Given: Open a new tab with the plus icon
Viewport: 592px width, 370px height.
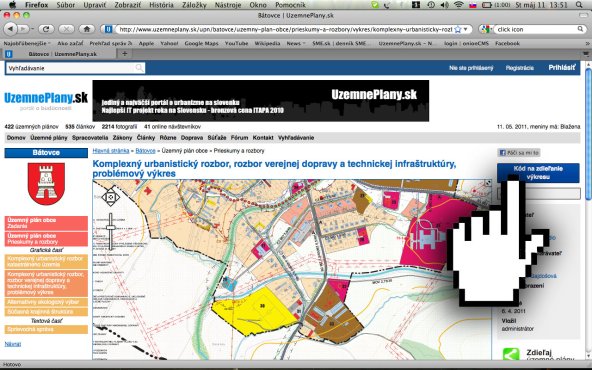Looking at the screenshot, I should coord(124,54).
